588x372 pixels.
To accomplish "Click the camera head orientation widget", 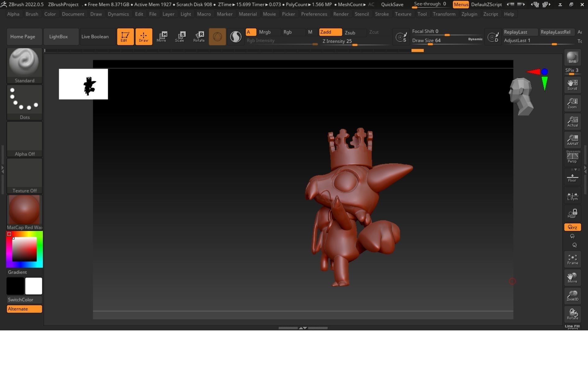I will (521, 96).
